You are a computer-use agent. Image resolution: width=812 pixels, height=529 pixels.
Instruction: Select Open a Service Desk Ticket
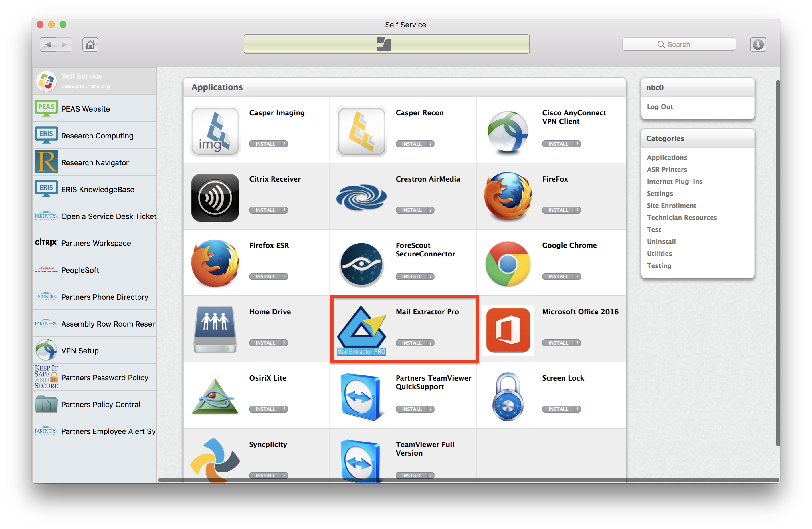[94, 216]
